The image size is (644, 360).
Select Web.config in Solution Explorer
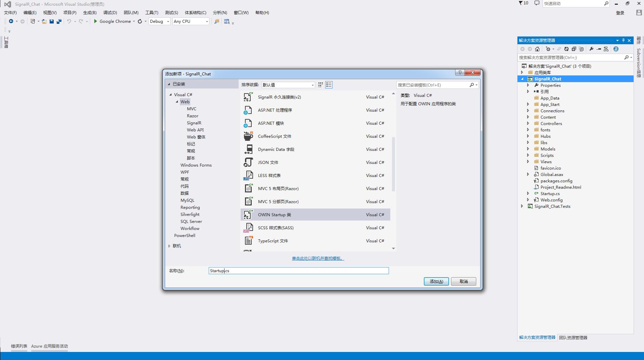coord(551,200)
